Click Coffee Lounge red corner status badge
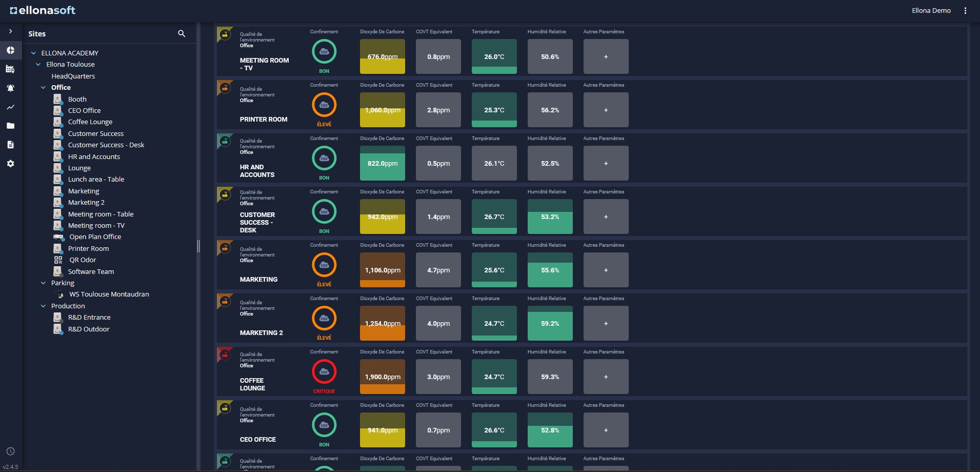This screenshot has width=980, height=472. pyautogui.click(x=224, y=354)
